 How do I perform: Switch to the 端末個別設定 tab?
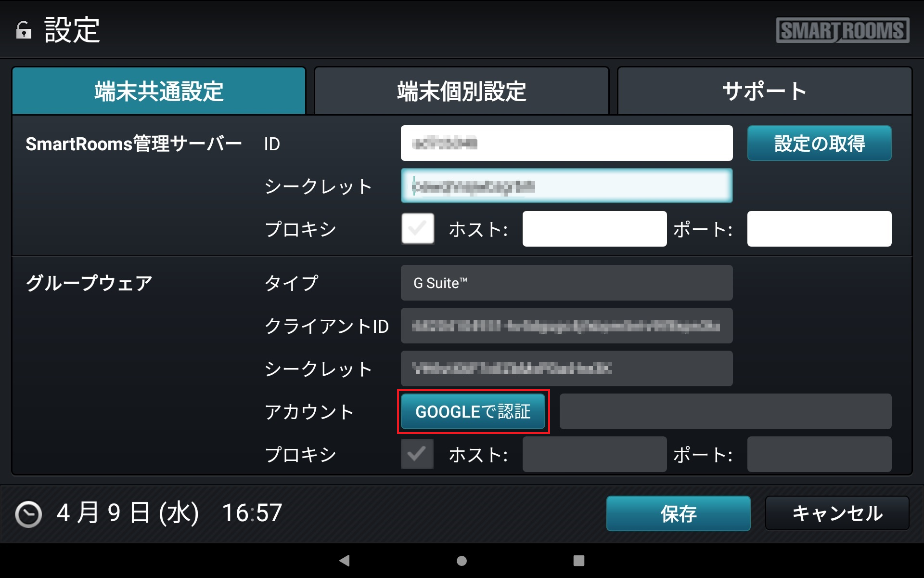pos(462,91)
